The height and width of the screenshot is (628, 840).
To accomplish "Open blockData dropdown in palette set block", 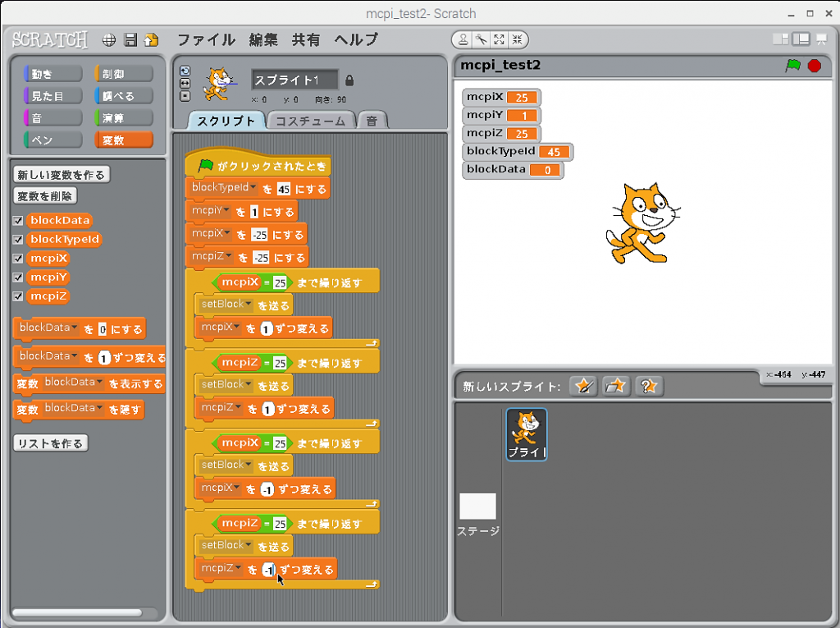I will pyautogui.click(x=75, y=328).
